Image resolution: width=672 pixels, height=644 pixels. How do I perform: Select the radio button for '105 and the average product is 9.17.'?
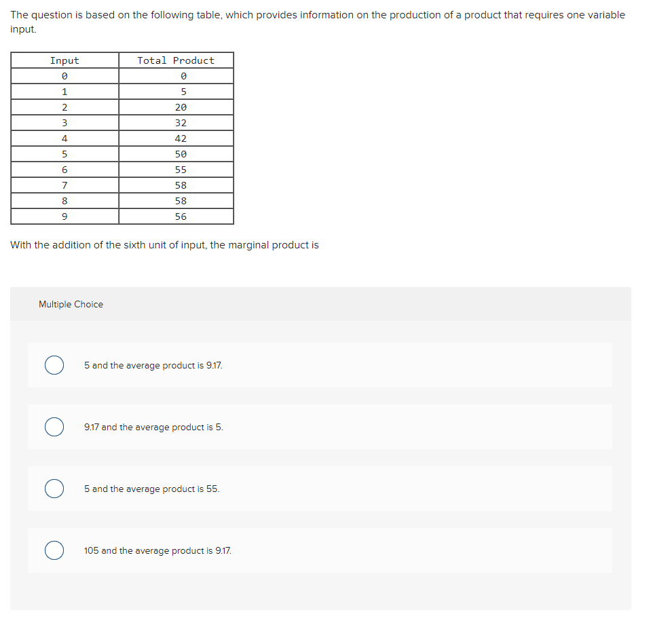coord(54,550)
